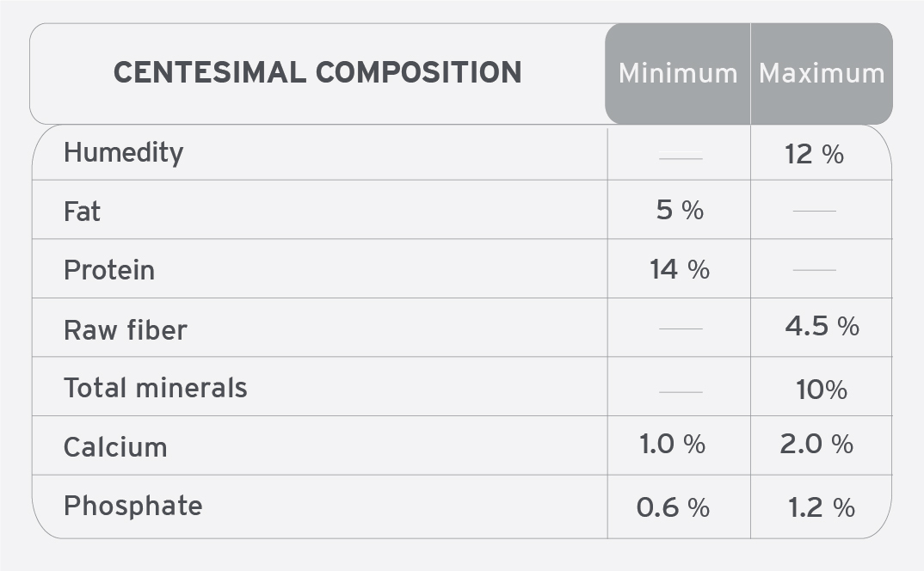Select the 4.5 % raw fiber maximum

click(822, 327)
